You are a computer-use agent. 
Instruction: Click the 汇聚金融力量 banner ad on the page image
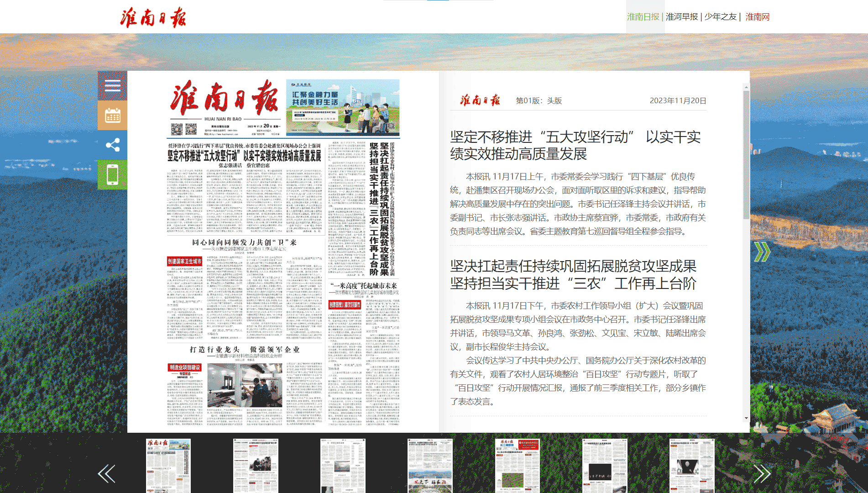[x=343, y=107]
